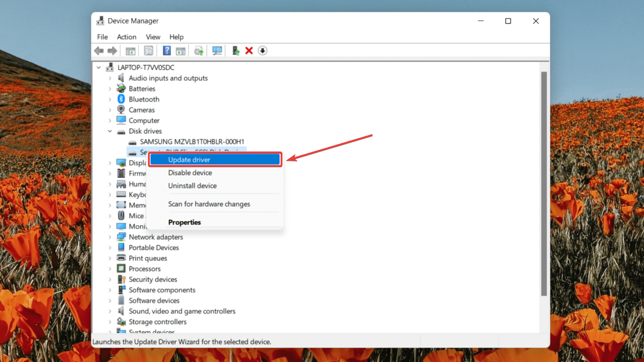Click the Print queues printer icon
Screen dimensions: 644x362
click(x=121, y=258)
